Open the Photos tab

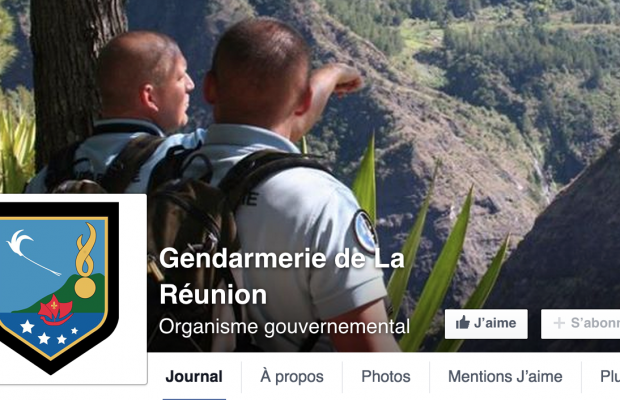tap(386, 377)
